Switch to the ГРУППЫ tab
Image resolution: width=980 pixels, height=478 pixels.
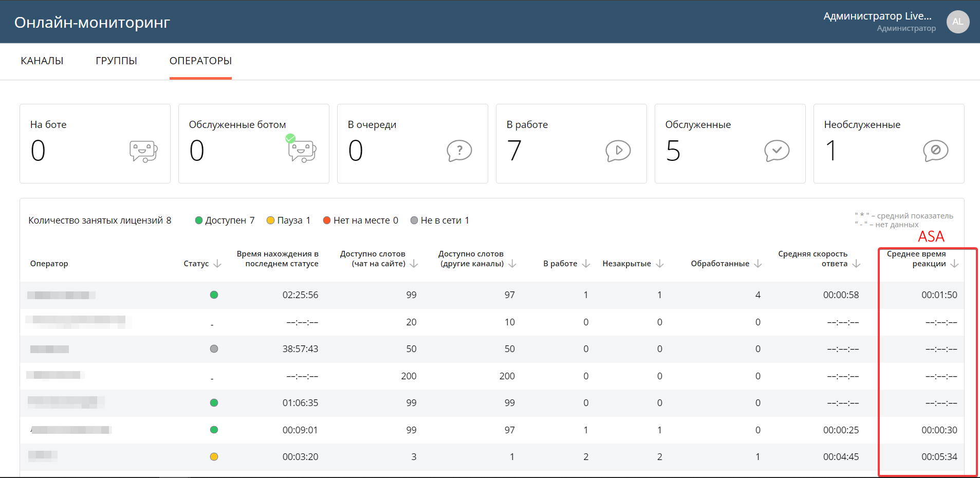(x=116, y=61)
